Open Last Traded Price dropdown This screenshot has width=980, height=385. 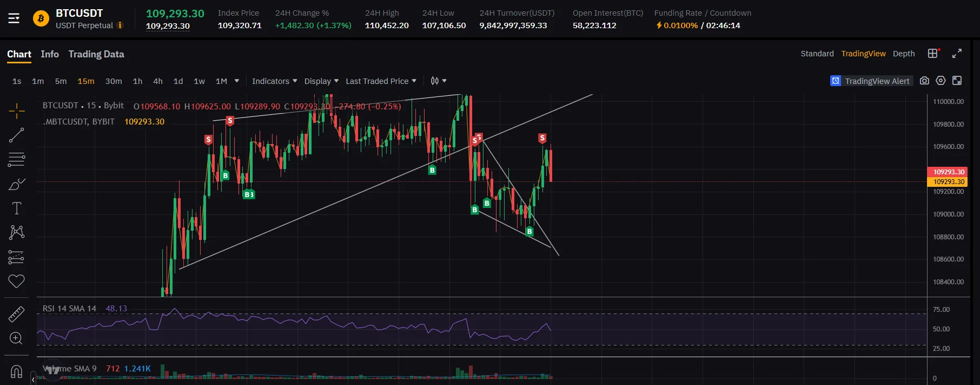[x=381, y=81]
